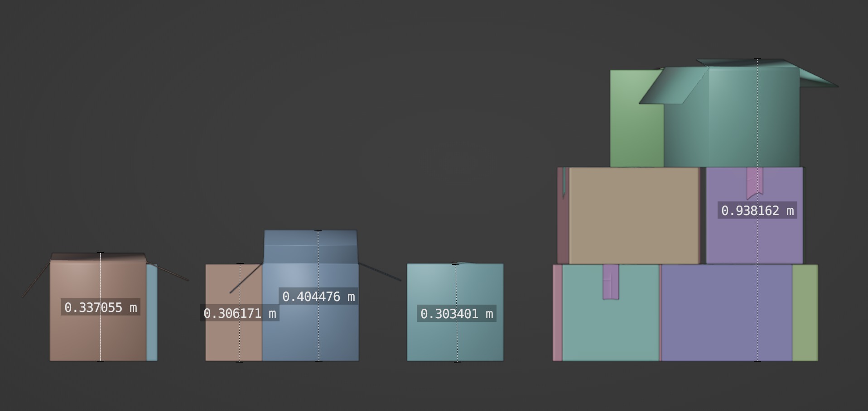Image resolution: width=868 pixels, height=411 pixels.
Task: Click the 0.337055 m measurement label
Action: coord(101,307)
